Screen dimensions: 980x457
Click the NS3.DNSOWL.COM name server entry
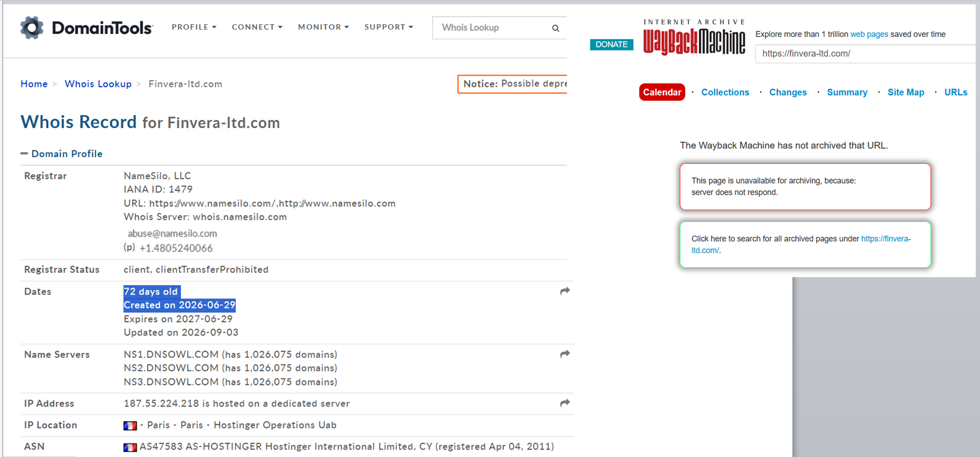tap(230, 382)
